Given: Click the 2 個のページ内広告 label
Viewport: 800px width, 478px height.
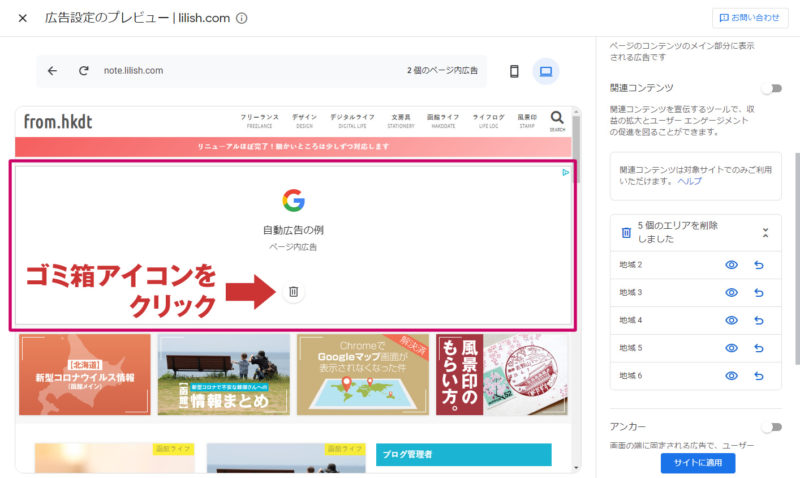Looking at the screenshot, I should (442, 71).
